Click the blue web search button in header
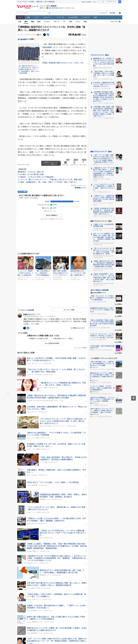The height and width of the screenshot is (644, 138). pos(120,2)
